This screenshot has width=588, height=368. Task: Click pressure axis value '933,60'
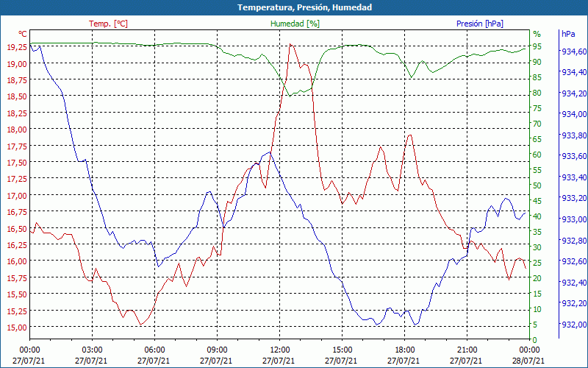(574, 156)
